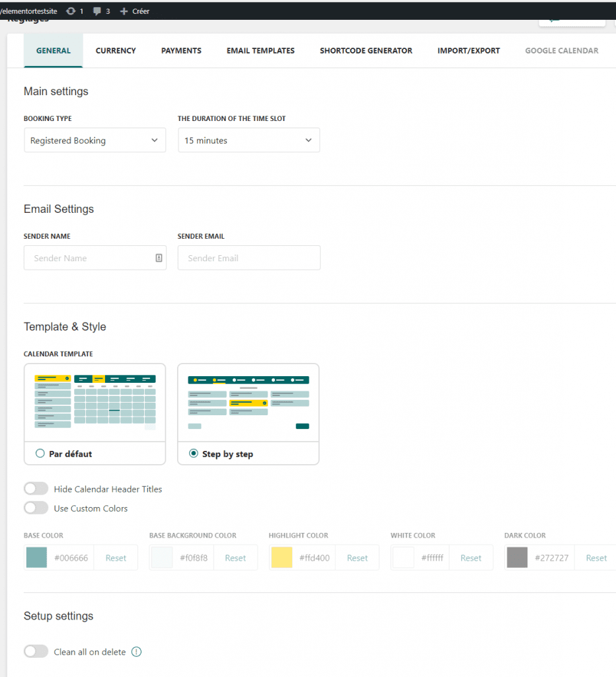Click the updates refresh icon in admin bar
The image size is (616, 677).
[x=71, y=11]
